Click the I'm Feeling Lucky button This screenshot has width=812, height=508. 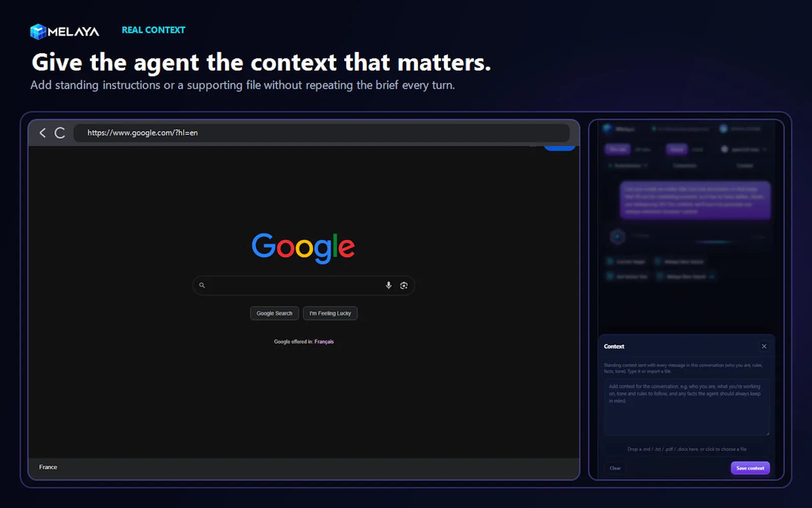330,313
